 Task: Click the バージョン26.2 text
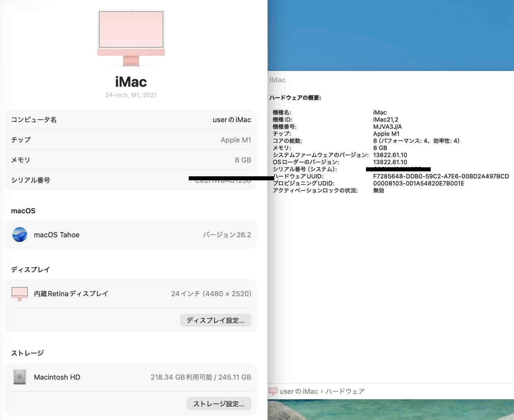coord(227,235)
